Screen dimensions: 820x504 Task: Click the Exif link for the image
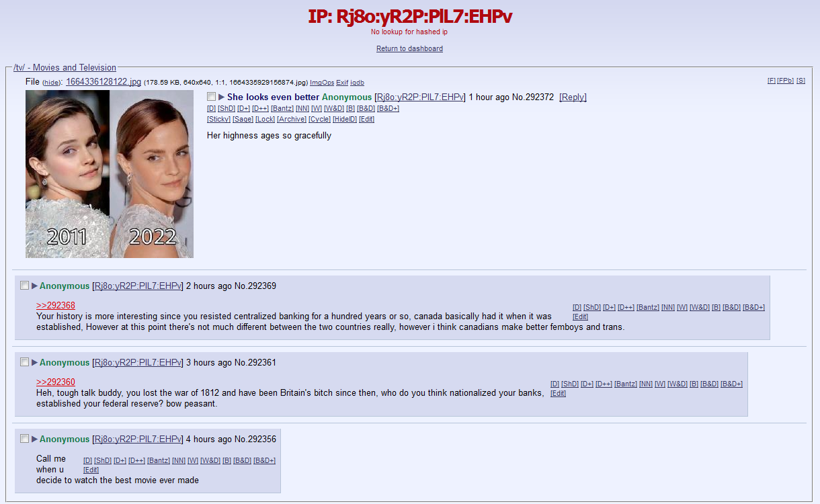(x=342, y=83)
